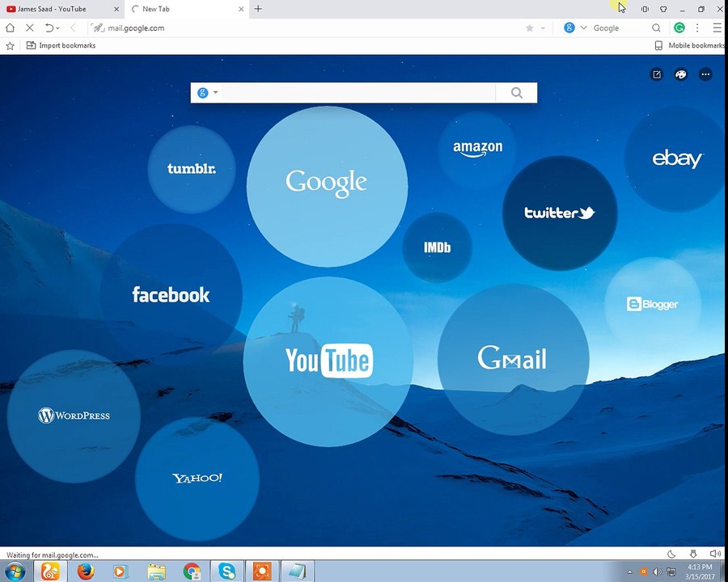Click the bookmarks star icon in bookmarks bar

click(x=11, y=45)
